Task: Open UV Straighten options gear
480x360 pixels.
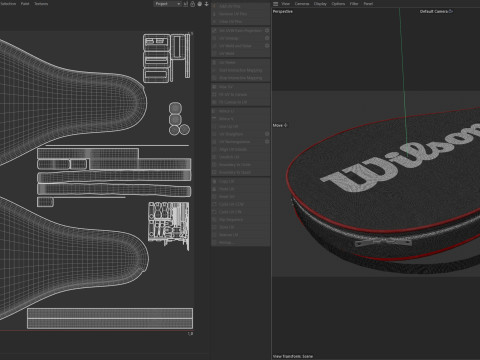Action: tap(267, 134)
